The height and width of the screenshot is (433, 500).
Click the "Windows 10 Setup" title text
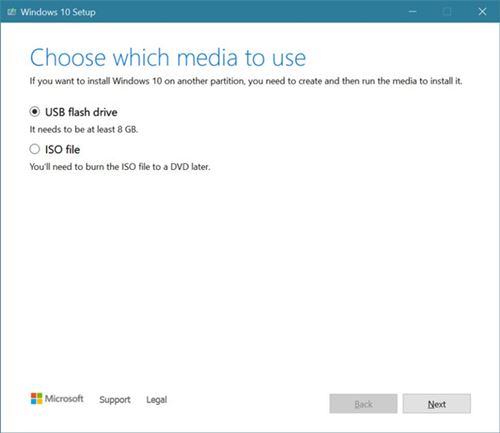click(x=58, y=12)
